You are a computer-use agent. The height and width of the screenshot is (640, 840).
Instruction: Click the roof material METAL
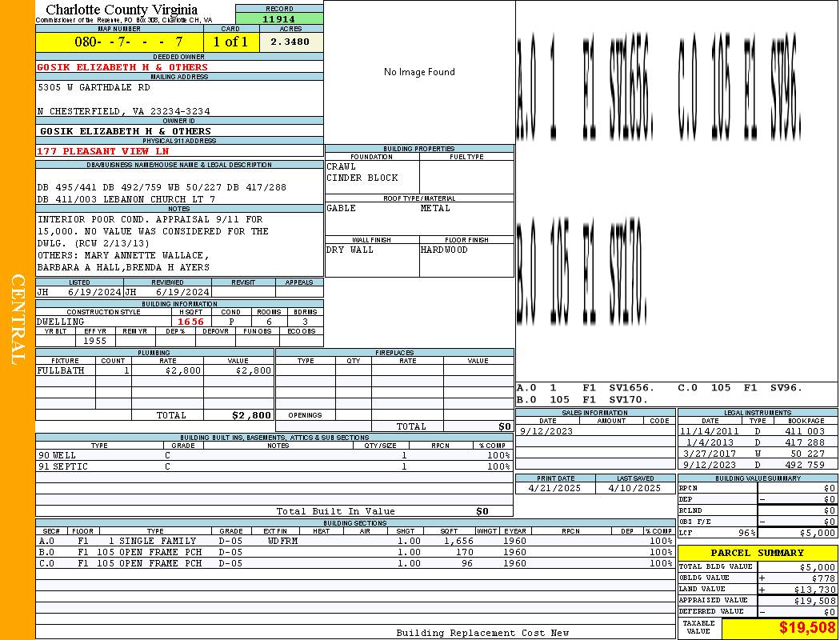pyautogui.click(x=435, y=208)
